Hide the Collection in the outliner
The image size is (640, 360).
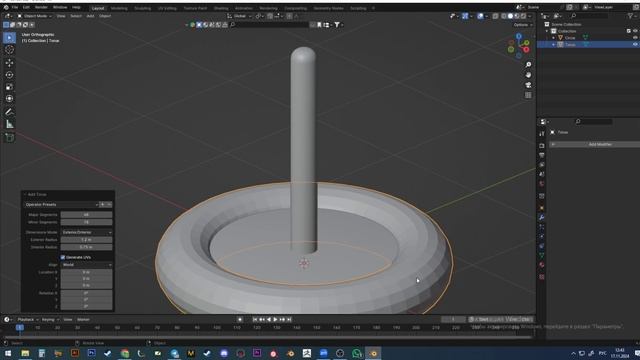pos(635,31)
